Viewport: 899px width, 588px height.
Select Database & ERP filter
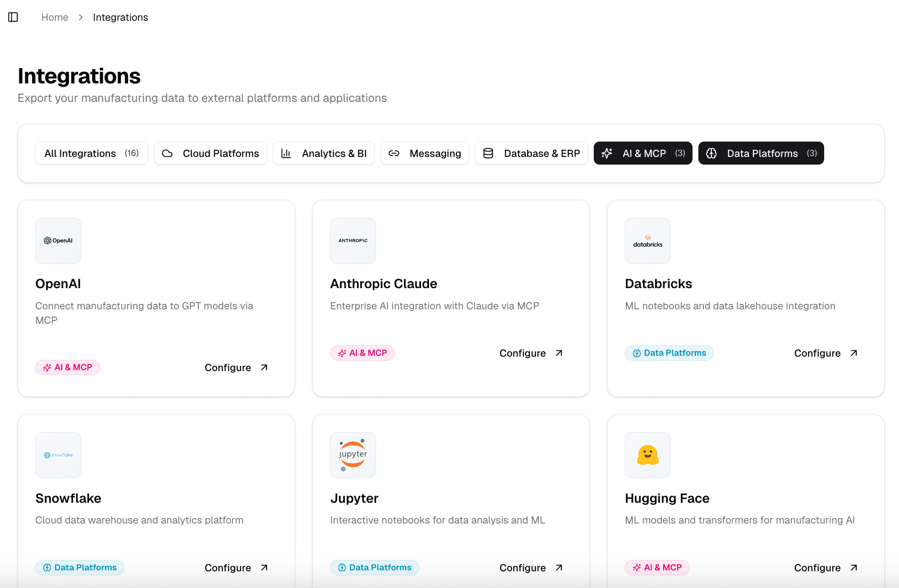(x=531, y=153)
